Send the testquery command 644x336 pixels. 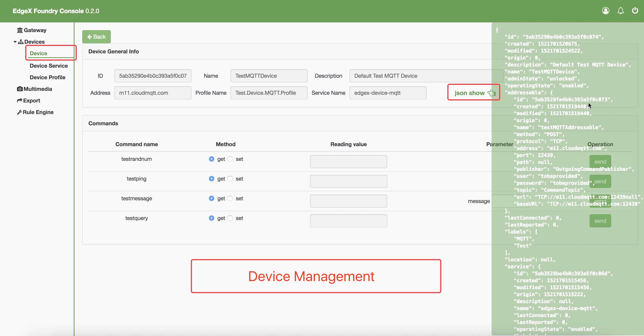pyautogui.click(x=600, y=221)
